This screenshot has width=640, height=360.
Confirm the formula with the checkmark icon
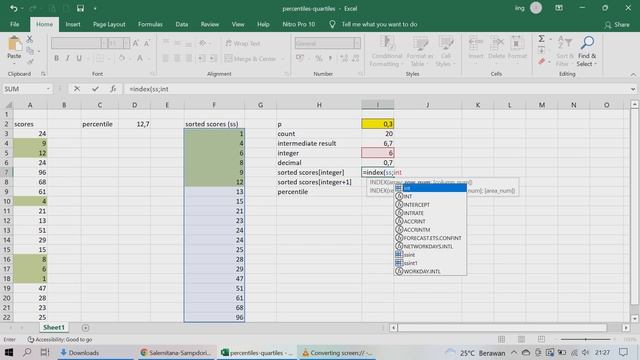95,89
